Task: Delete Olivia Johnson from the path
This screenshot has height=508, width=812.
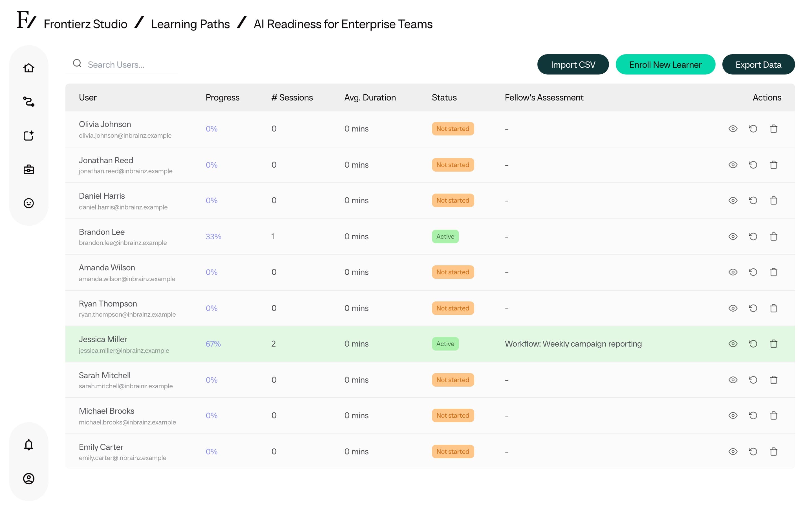Action: (773, 129)
